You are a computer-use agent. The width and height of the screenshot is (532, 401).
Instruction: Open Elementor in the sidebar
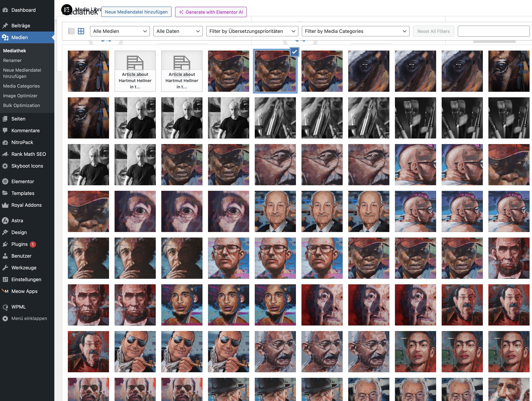tap(23, 181)
